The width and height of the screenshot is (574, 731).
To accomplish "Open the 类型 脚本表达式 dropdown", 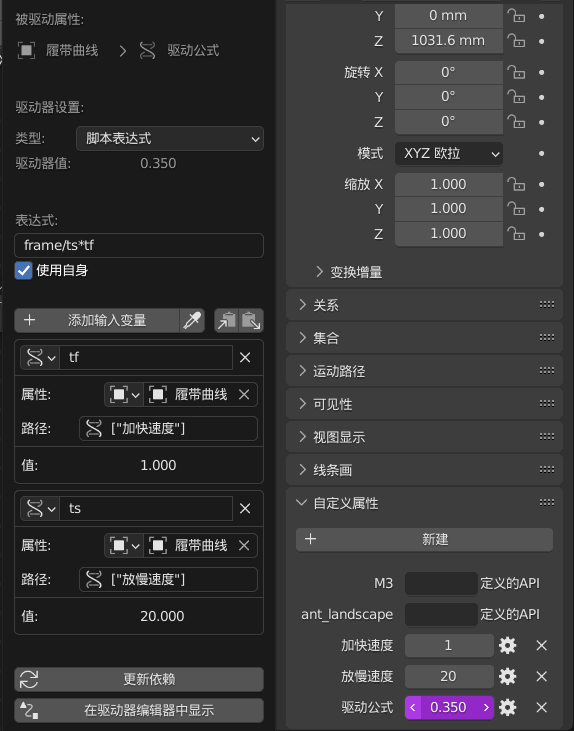I will click(170, 138).
